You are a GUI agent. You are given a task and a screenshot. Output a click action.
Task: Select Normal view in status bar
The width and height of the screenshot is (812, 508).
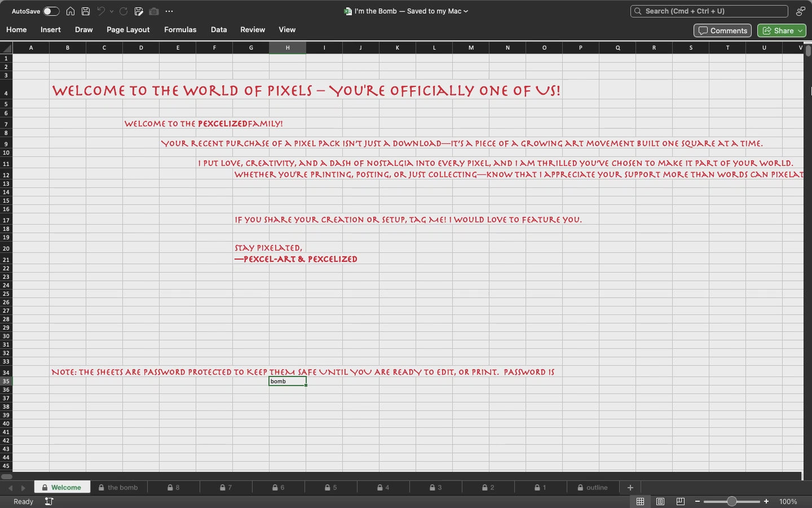pos(640,501)
